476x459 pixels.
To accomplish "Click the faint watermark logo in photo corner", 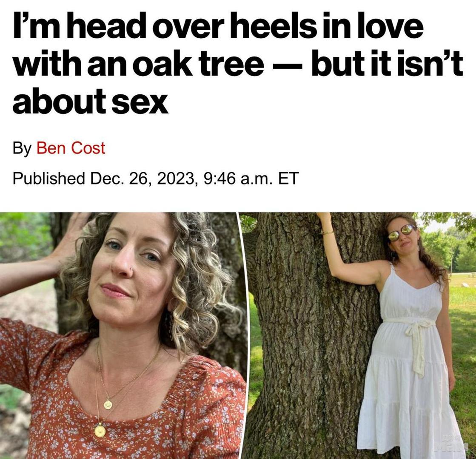I will tap(451, 444).
